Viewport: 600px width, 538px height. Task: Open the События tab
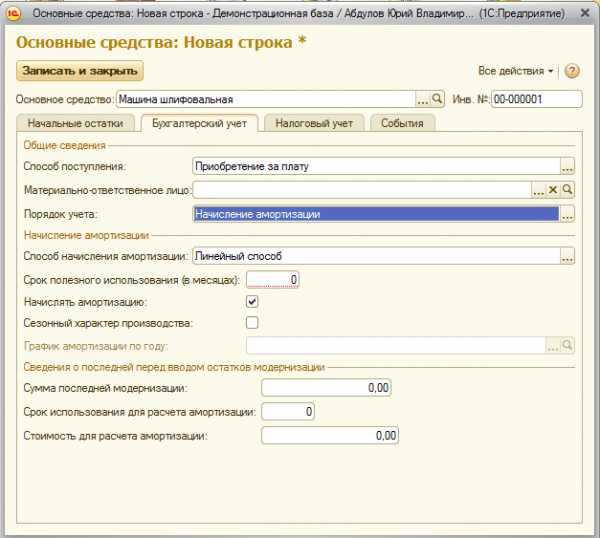(402, 123)
